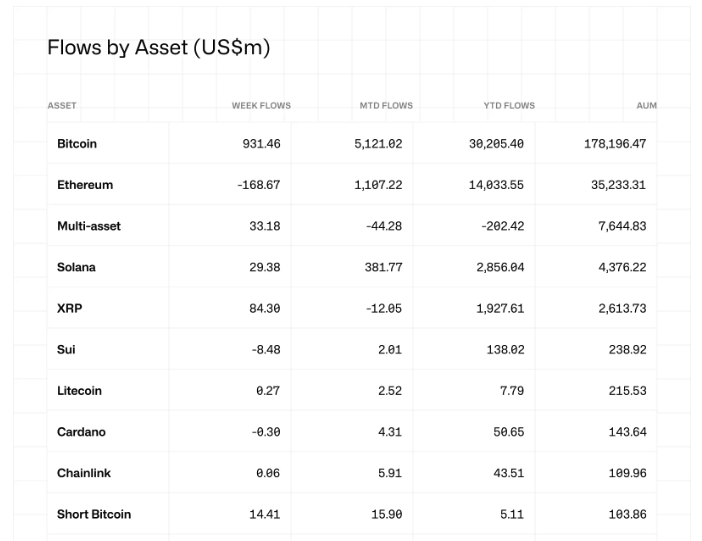The height and width of the screenshot is (541, 702).
Task: Click Chainlink MTD flows value 5.91
Action: pyautogui.click(x=390, y=473)
